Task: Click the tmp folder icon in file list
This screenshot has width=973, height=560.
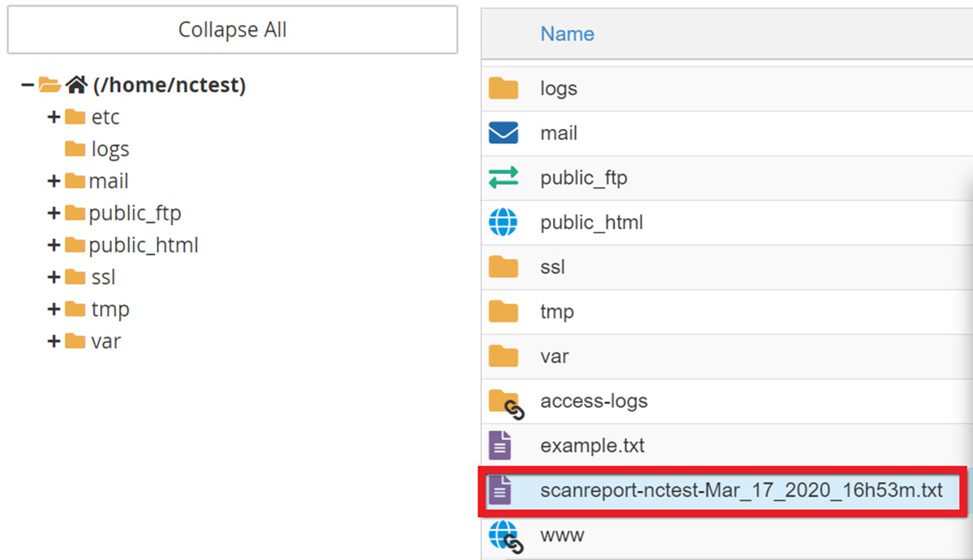Action: [x=504, y=311]
